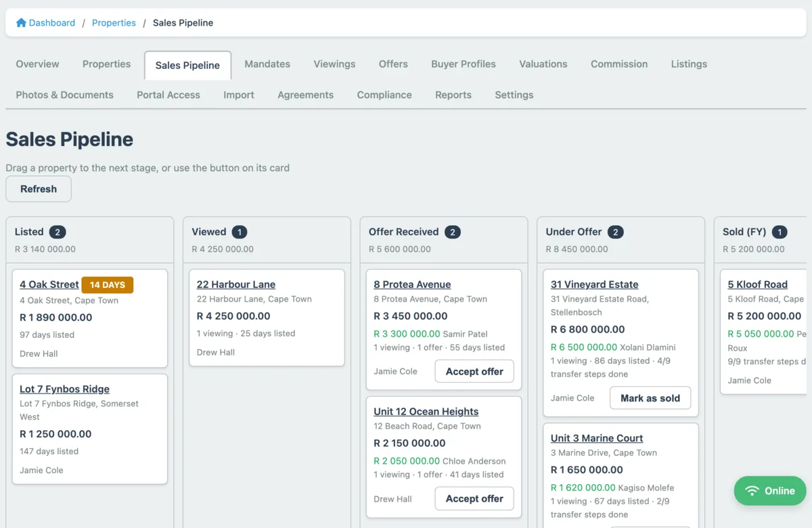Go to Properties breadcrumb link
812x528 pixels.
click(x=114, y=22)
